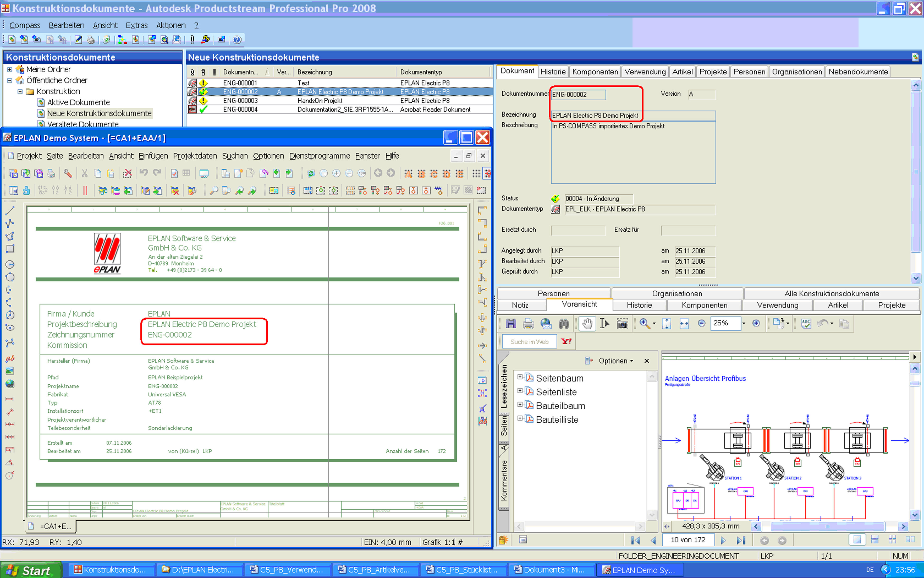Click the spell check ABC icon
This screenshot has height=578, width=924.
805,323
